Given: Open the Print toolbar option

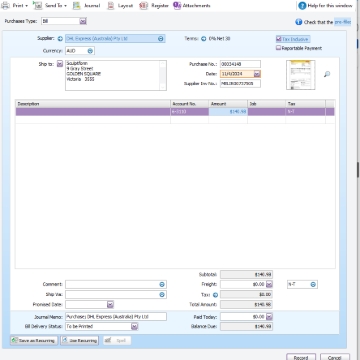Looking at the screenshot, I should (x=15, y=6).
